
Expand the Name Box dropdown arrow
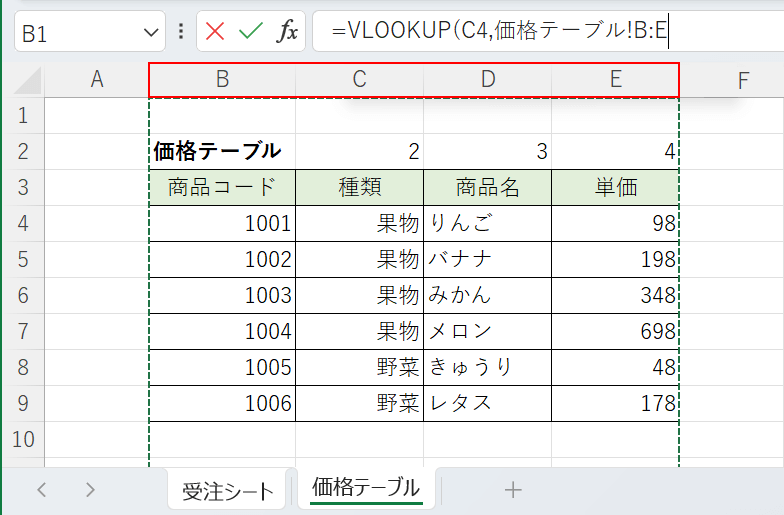[x=152, y=33]
